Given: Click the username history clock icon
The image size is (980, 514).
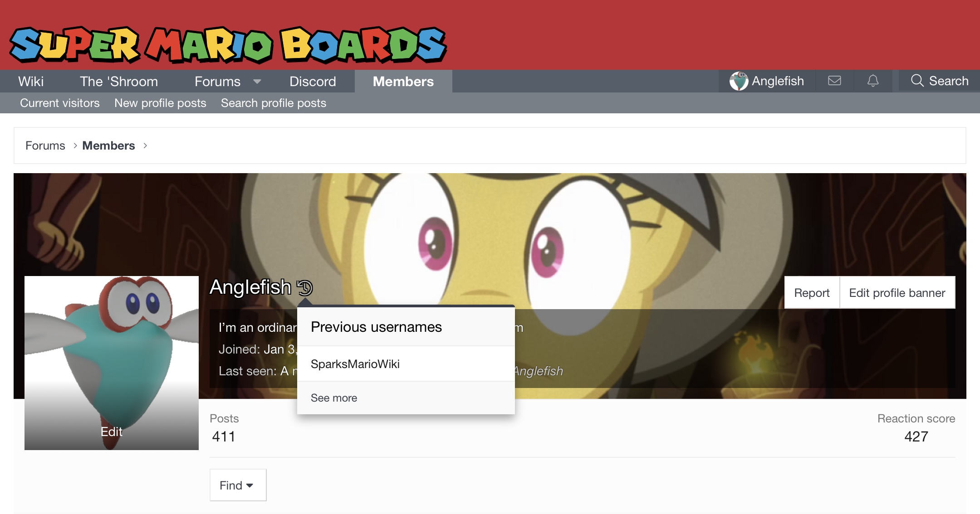Looking at the screenshot, I should tap(304, 287).
